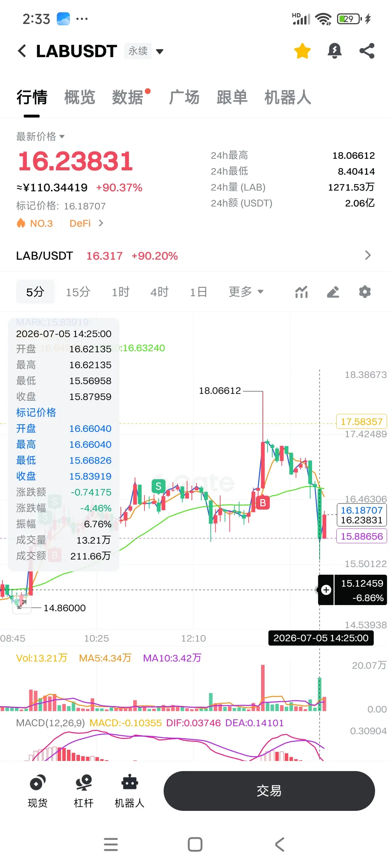Tap the DIF:0.03746 value
The image size is (391, 868).
coord(193,723)
